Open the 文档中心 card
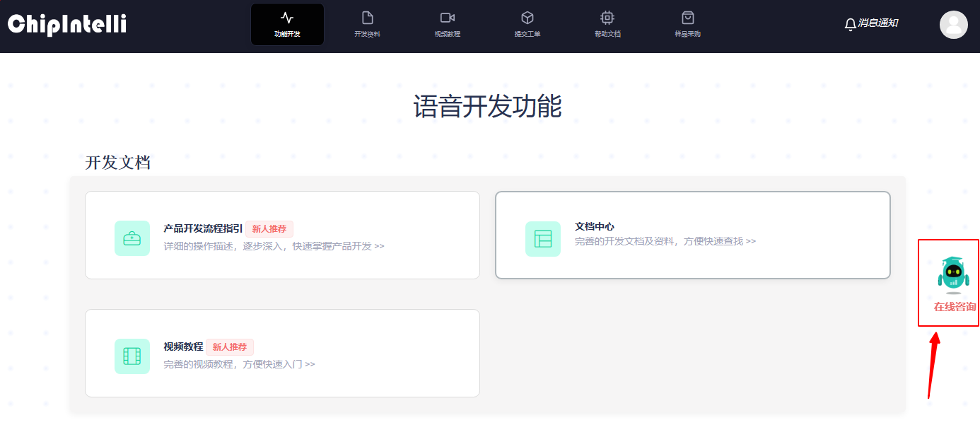The width and height of the screenshot is (980, 425). [692, 235]
